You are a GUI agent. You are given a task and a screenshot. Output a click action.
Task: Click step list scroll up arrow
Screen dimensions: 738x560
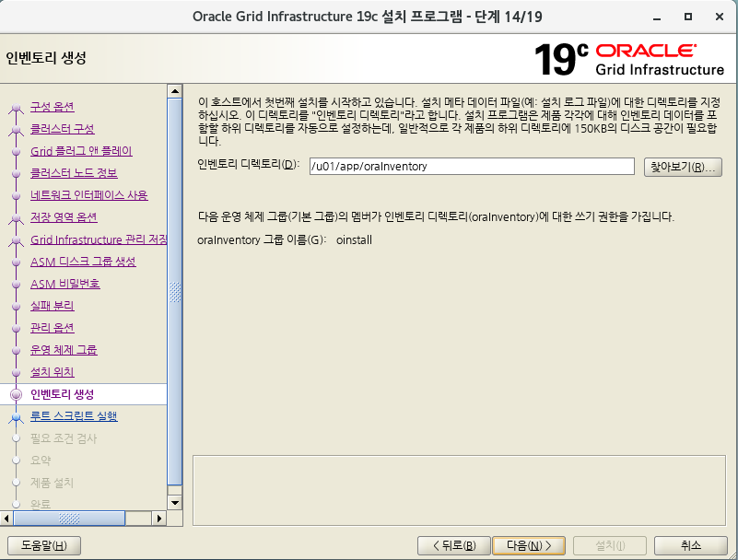coord(175,91)
